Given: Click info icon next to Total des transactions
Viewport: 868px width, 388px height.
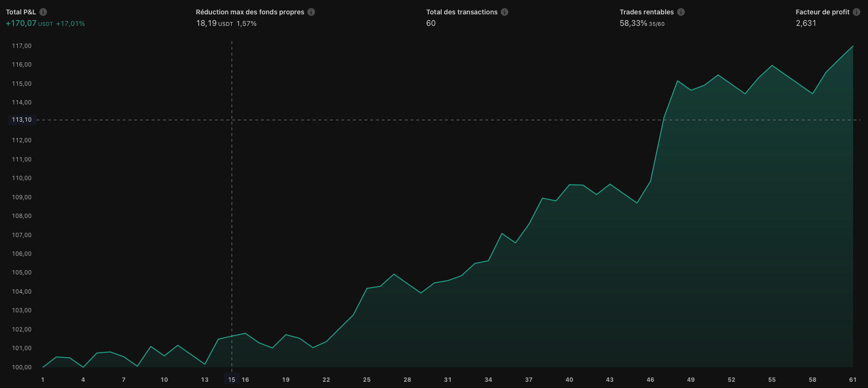Looking at the screenshot, I should pyautogui.click(x=504, y=12).
